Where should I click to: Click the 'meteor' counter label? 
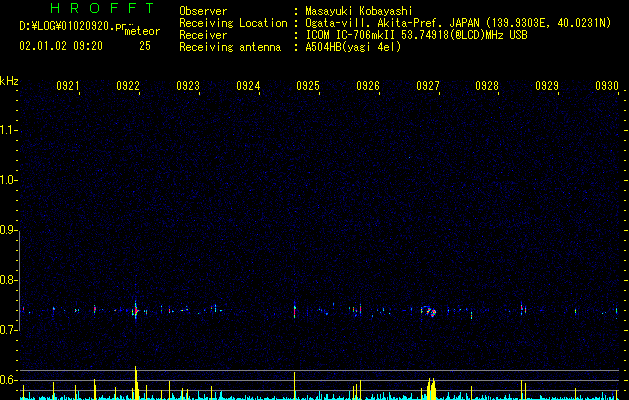142,31
